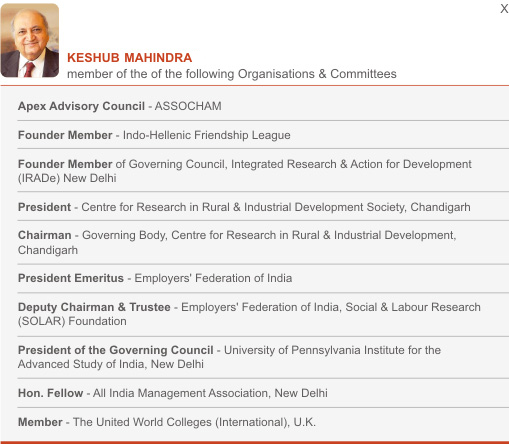The image size is (509, 444).
Task: Click the ASSOCHAM text
Action: pos(188,106)
